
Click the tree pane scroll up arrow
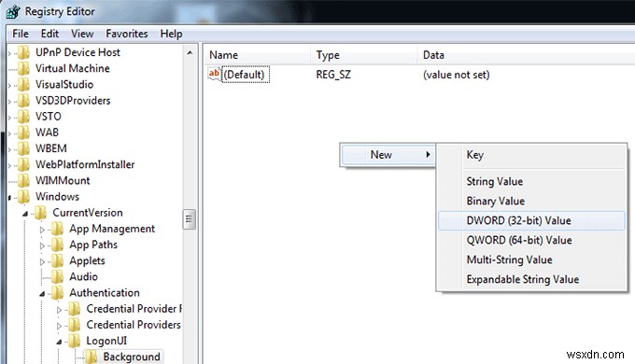[x=190, y=52]
